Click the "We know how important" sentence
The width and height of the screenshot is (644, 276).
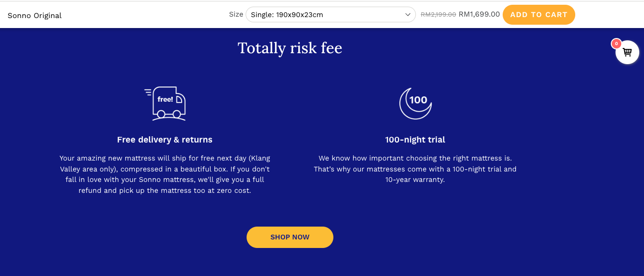pyautogui.click(x=415, y=158)
